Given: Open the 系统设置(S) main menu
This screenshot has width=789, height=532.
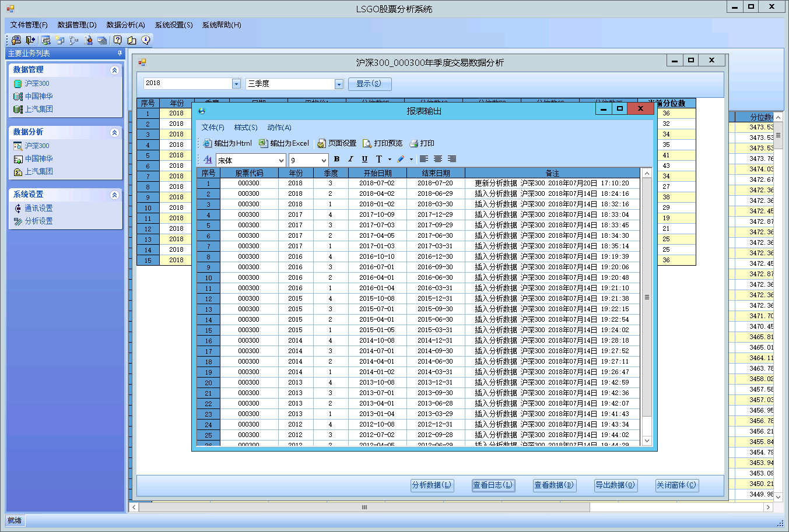Looking at the screenshot, I should click(x=174, y=25).
